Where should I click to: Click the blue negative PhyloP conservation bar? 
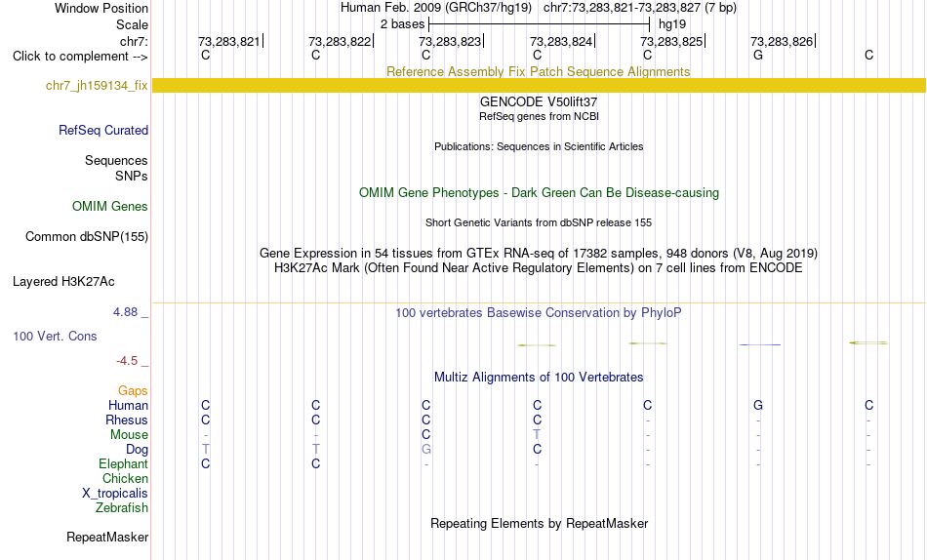pos(760,344)
